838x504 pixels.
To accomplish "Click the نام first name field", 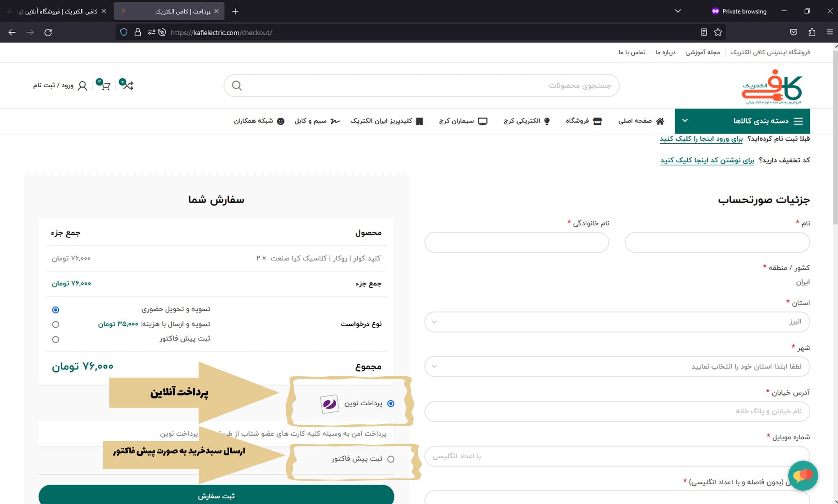I will coord(717,243).
